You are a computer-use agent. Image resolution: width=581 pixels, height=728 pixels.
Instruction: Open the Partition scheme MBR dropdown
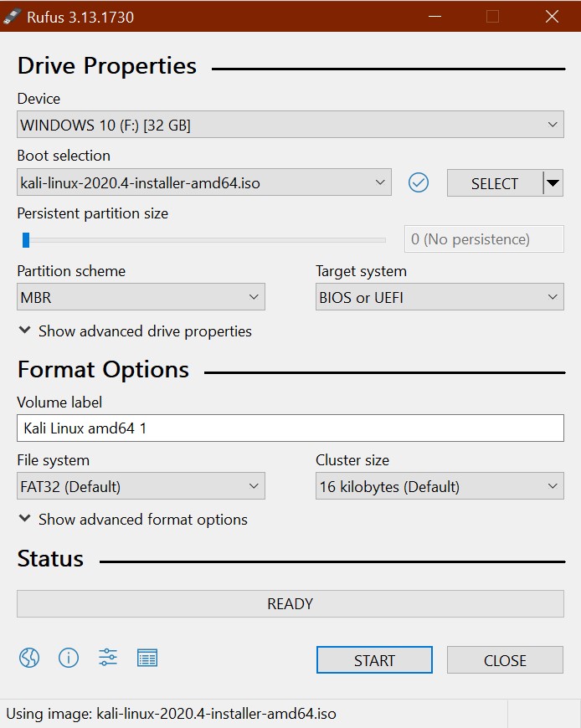coord(141,297)
